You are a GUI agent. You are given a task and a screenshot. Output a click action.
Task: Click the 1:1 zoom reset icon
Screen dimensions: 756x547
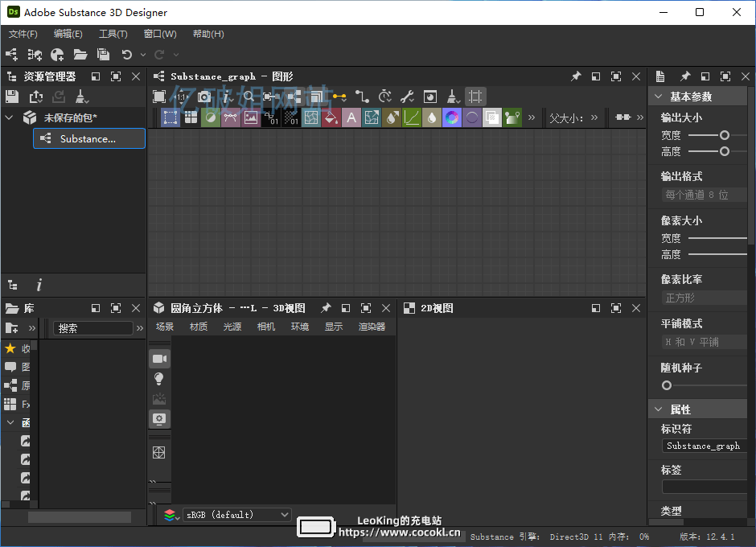tap(181, 97)
